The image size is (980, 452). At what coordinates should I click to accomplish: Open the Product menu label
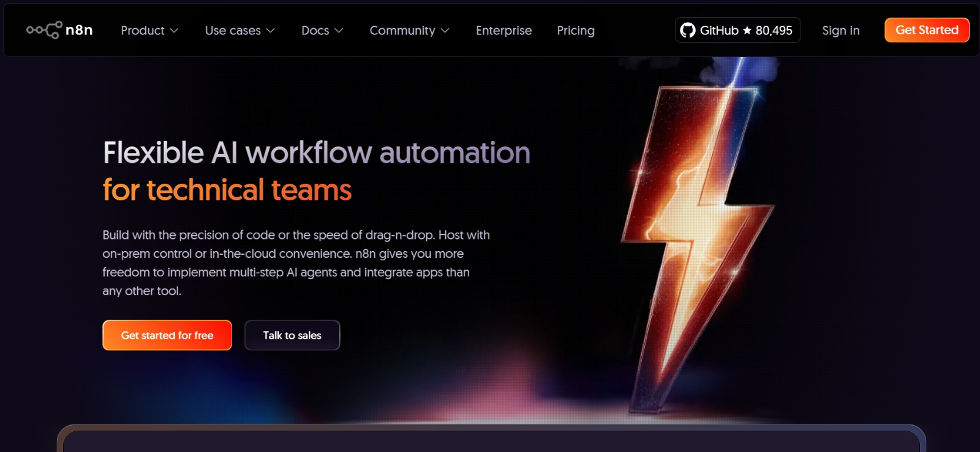pyautogui.click(x=142, y=31)
